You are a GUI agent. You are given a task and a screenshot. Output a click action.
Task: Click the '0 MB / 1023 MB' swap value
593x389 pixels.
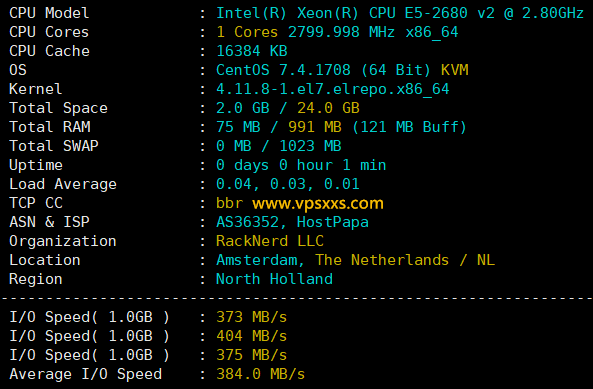(x=279, y=146)
